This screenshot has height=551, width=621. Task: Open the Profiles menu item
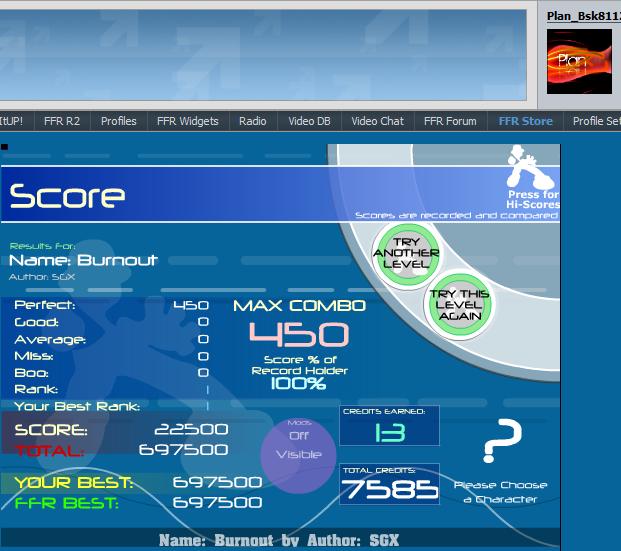[118, 121]
